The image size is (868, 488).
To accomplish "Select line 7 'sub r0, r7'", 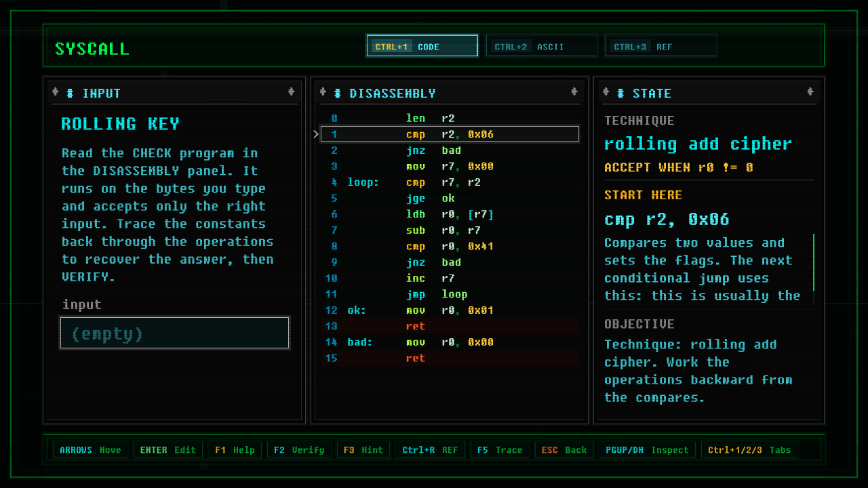I will click(450, 230).
